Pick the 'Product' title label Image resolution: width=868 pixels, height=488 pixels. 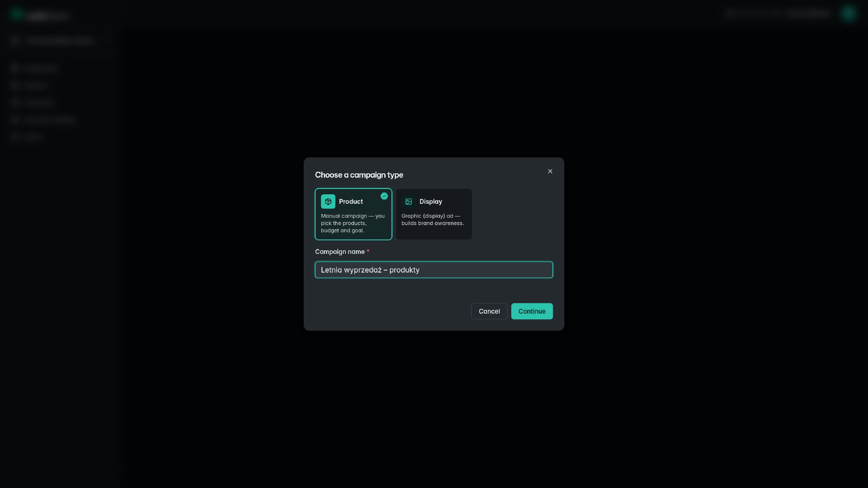[351, 202]
